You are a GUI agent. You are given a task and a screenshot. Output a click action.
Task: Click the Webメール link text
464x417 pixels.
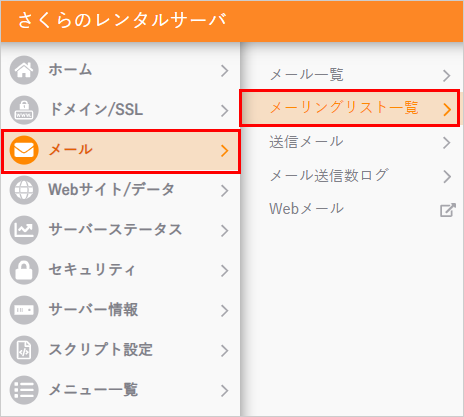click(306, 209)
